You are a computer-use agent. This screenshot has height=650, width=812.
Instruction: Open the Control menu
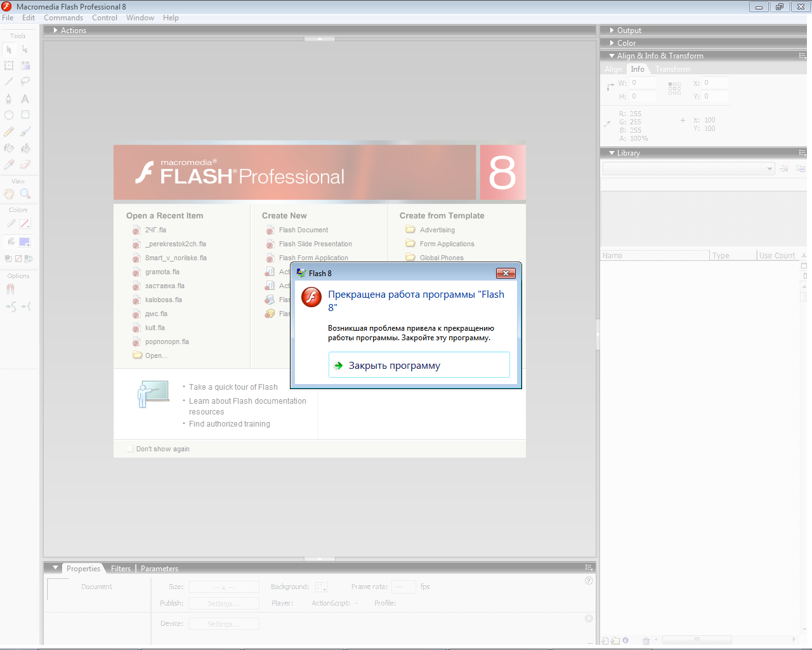[x=105, y=18]
